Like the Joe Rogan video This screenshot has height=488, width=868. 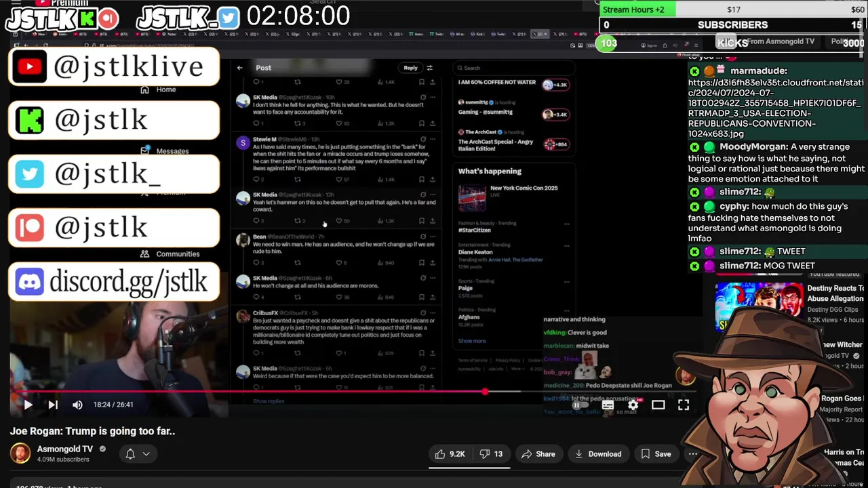[x=450, y=454]
